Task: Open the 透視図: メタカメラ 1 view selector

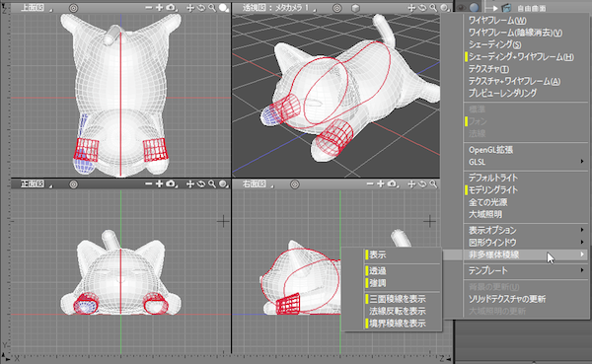Action: (279, 8)
